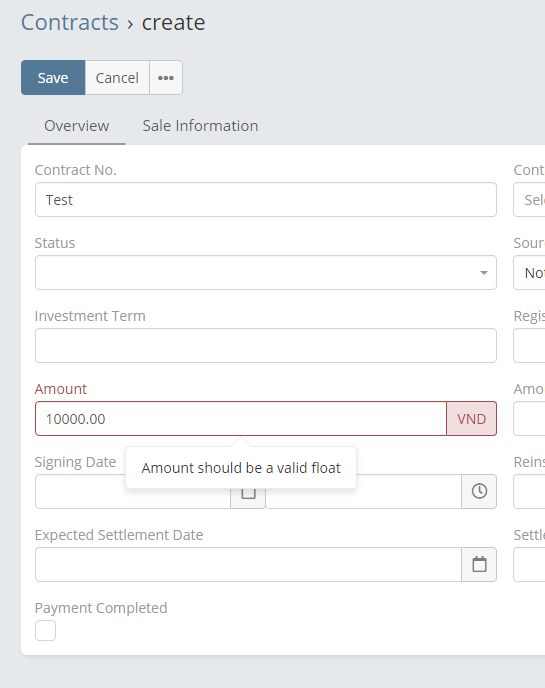Click the VND currency badge
Viewport: 545px width, 688px height.
coord(472,419)
